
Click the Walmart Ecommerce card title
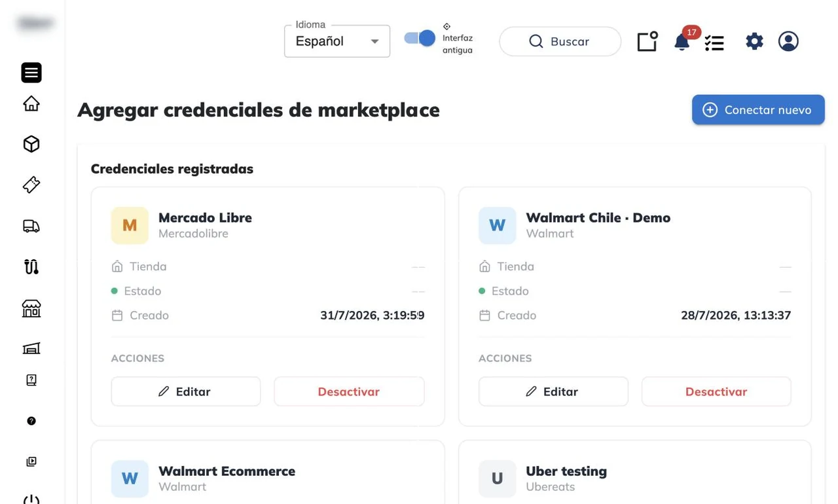227,471
